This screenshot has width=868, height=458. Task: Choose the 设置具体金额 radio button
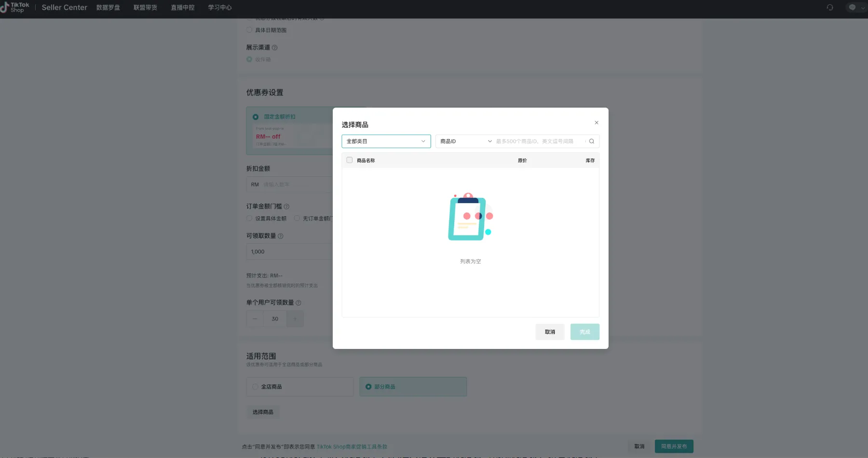[249, 219]
